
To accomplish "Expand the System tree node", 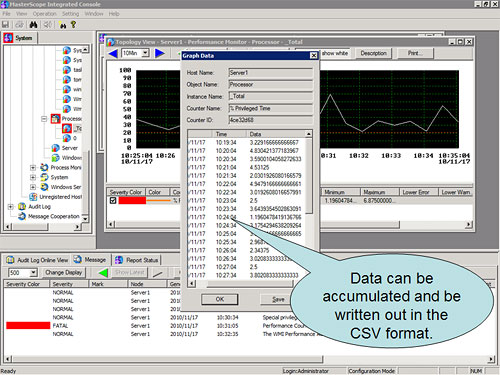I will tap(33, 177).
